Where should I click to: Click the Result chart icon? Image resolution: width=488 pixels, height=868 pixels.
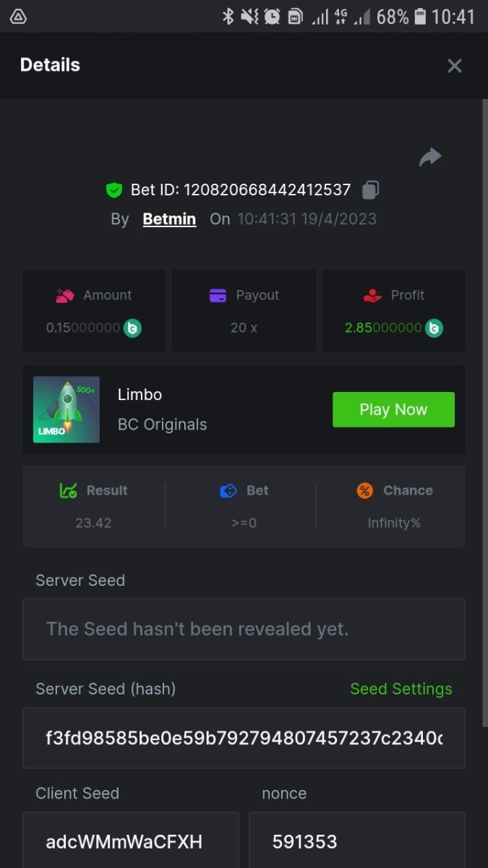pyautogui.click(x=68, y=490)
